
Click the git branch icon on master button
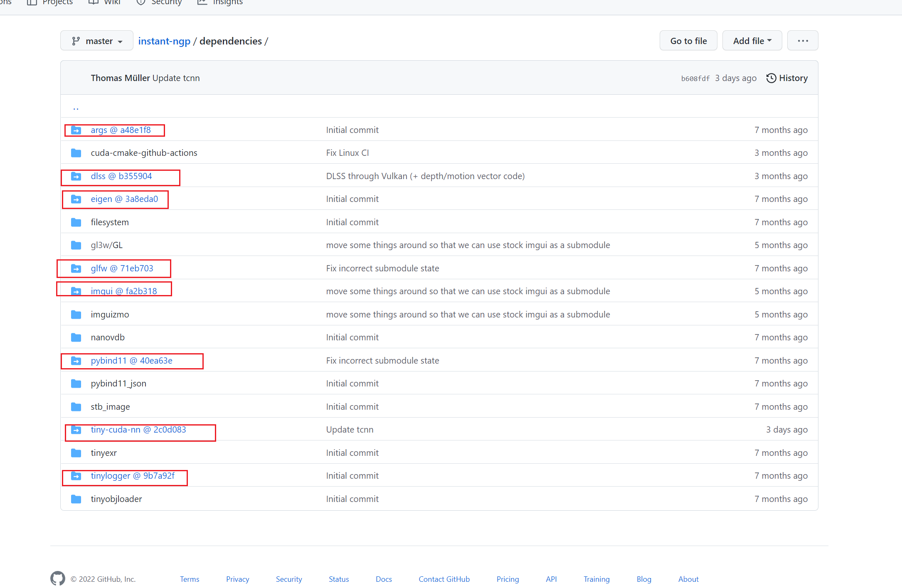(x=76, y=41)
